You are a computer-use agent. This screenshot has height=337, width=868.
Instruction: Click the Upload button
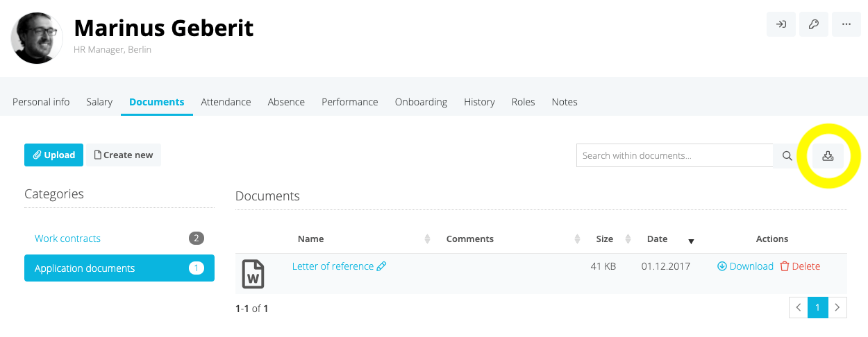pyautogui.click(x=53, y=155)
